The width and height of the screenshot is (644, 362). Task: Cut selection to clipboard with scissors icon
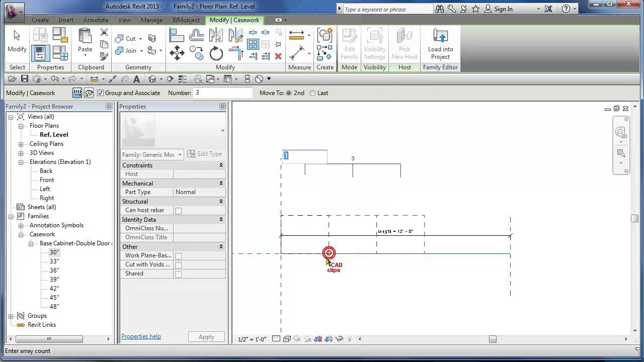(104, 33)
